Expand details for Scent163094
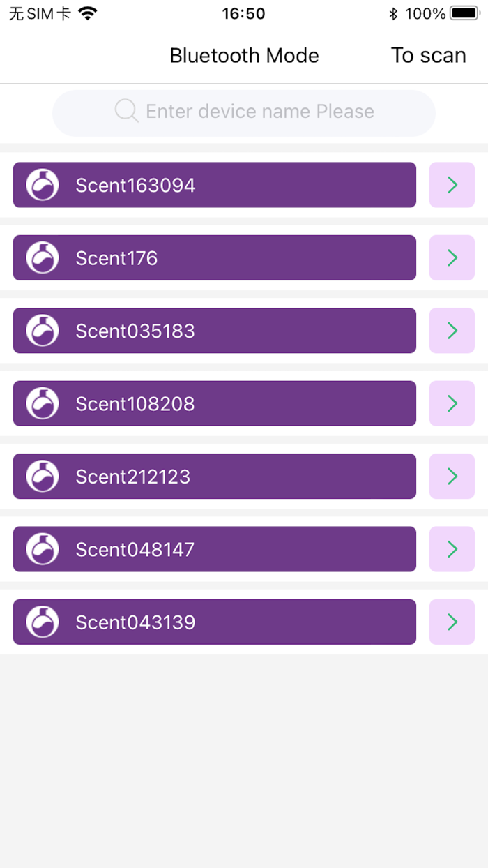 point(452,185)
